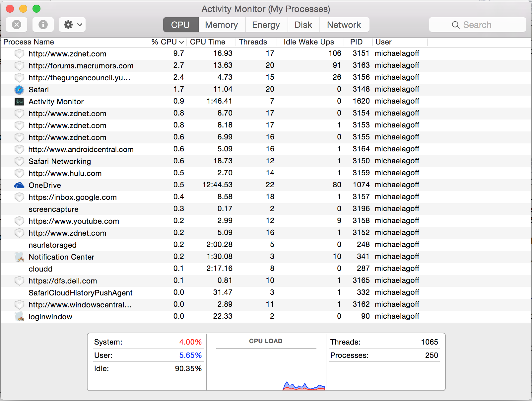The image size is (532, 401).
Task: Click the Idle percentage 90.35%
Action: 188,368
